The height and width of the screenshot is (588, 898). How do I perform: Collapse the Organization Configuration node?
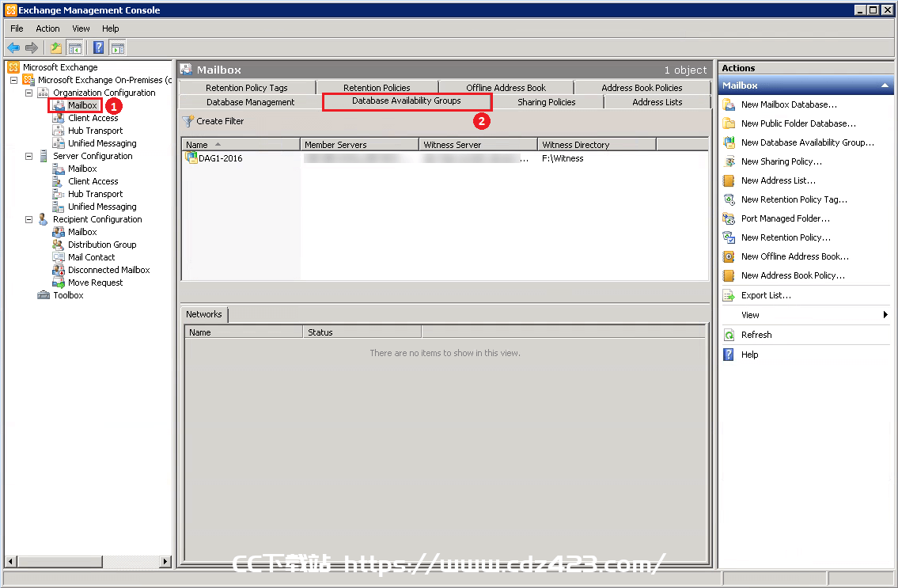(28, 93)
